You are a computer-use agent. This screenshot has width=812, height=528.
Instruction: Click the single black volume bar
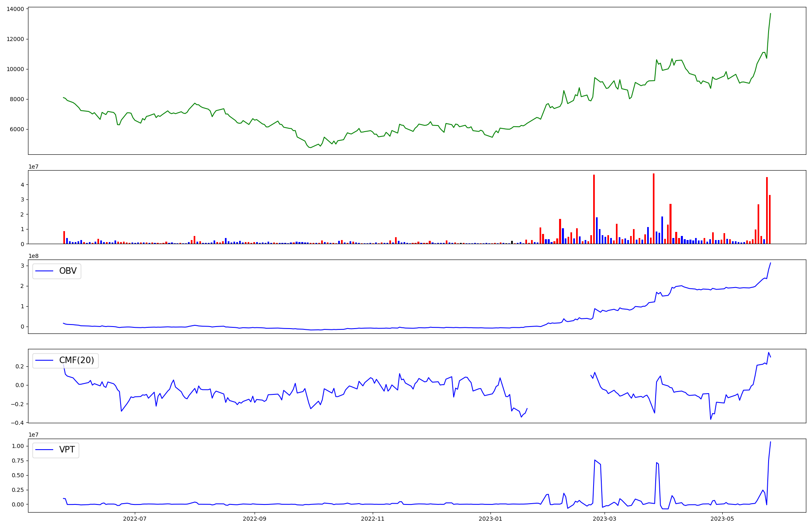pyautogui.click(x=512, y=242)
